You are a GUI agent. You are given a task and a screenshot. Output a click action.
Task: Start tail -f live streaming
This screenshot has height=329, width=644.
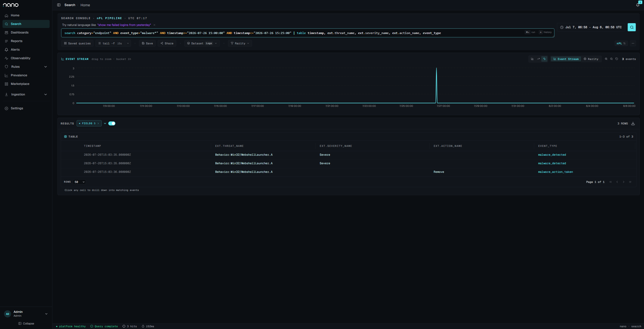click(110, 43)
